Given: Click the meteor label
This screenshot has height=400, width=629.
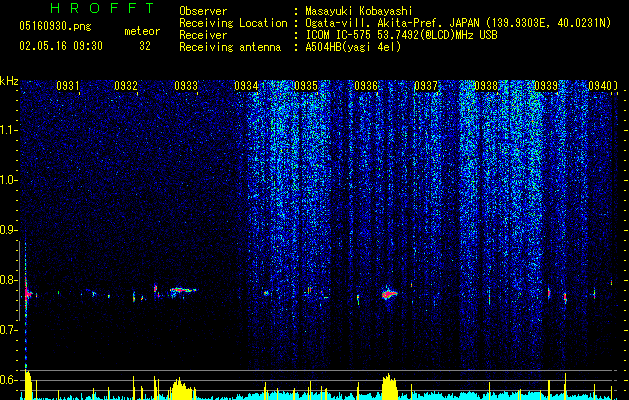Looking at the screenshot, I should (x=142, y=31).
